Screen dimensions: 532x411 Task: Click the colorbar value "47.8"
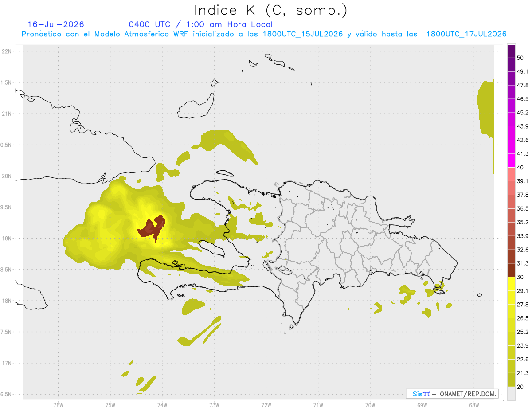coord(523,85)
